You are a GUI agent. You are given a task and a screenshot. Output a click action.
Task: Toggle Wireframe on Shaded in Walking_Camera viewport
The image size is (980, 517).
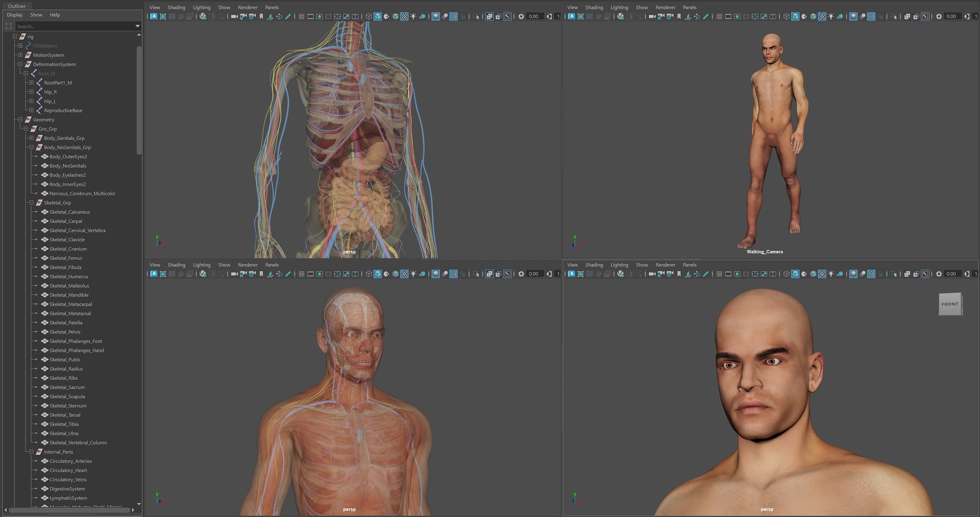tap(813, 16)
